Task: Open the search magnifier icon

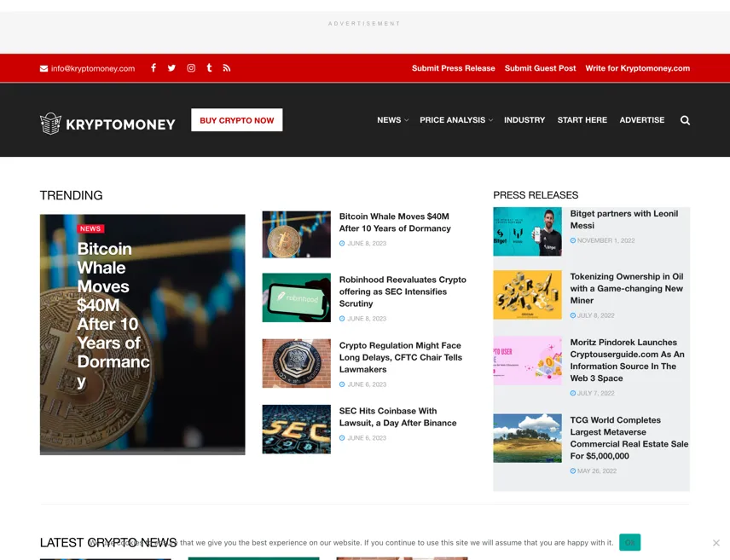Action: (685, 120)
